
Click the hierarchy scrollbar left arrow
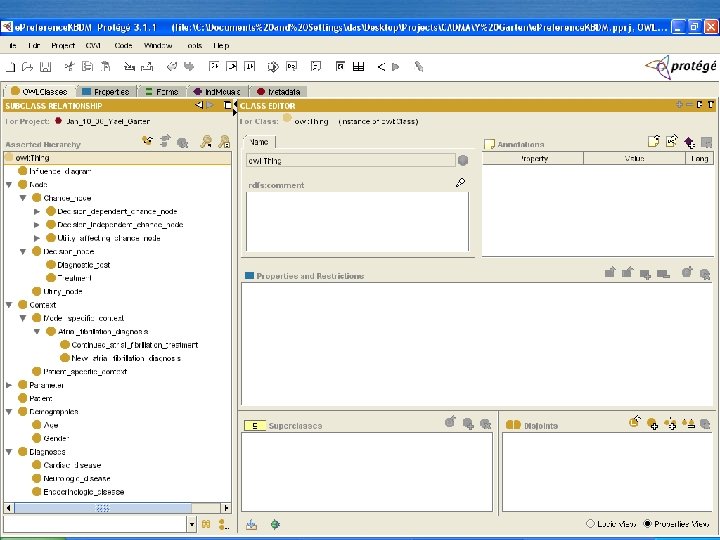click(x=9, y=508)
